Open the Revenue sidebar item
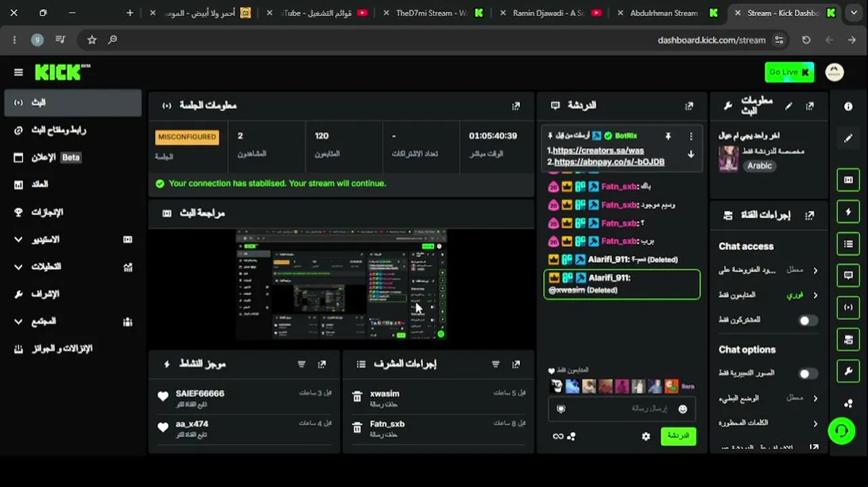The image size is (868, 487). [x=72, y=184]
